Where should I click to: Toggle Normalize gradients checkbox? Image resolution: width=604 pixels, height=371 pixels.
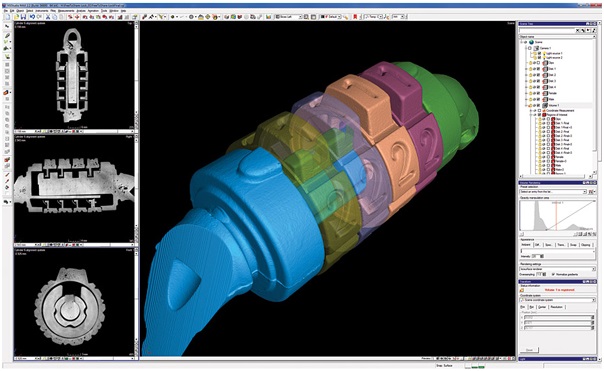(553, 274)
